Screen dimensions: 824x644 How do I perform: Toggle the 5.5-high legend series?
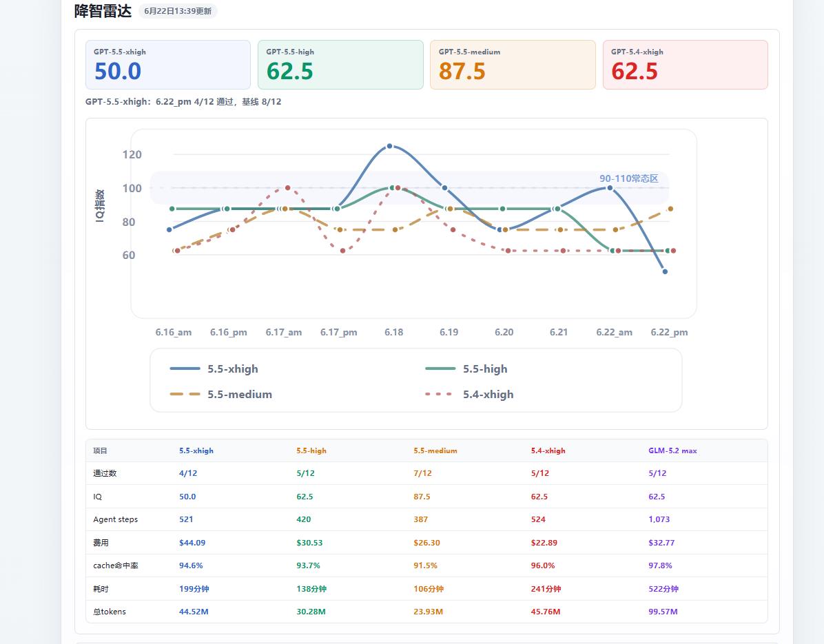coord(466,368)
